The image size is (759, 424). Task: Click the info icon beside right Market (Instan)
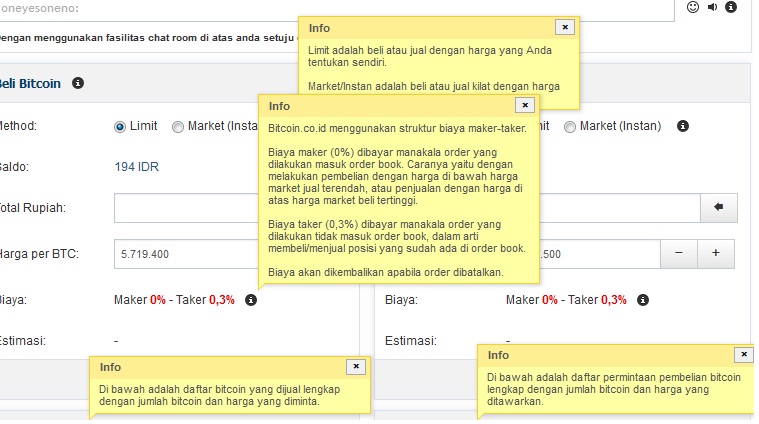pos(683,126)
